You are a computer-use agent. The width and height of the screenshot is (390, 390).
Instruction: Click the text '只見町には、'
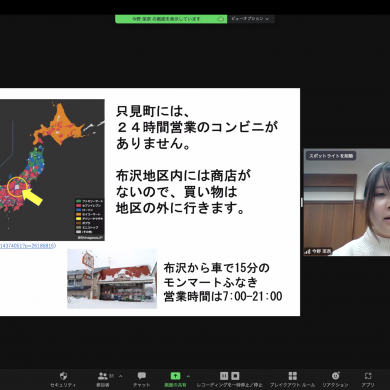pyautogui.click(x=153, y=111)
